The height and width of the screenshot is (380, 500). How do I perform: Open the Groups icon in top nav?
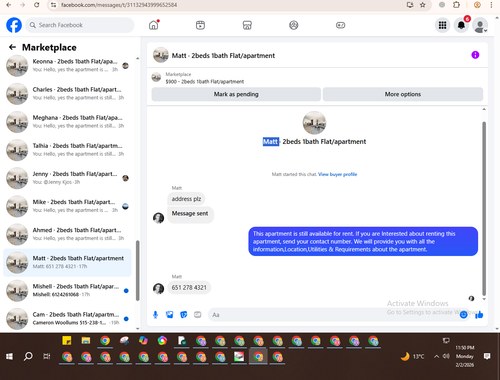pos(294,25)
